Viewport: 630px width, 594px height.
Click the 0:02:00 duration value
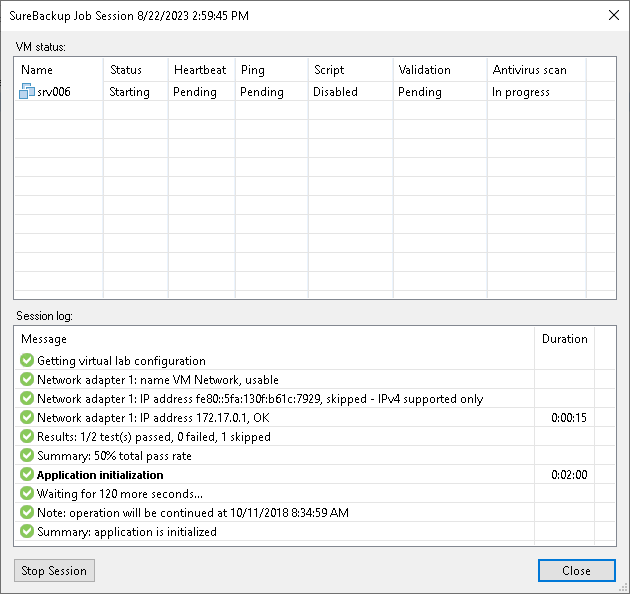point(569,475)
